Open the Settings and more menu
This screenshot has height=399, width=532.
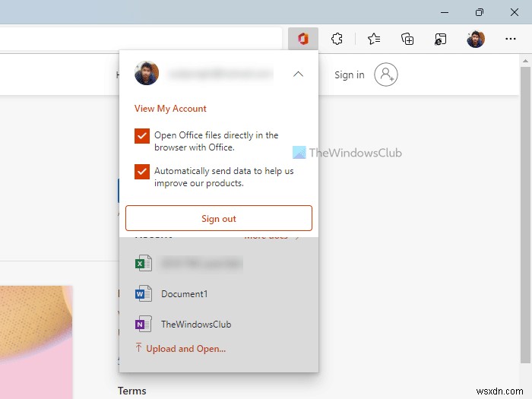510,39
